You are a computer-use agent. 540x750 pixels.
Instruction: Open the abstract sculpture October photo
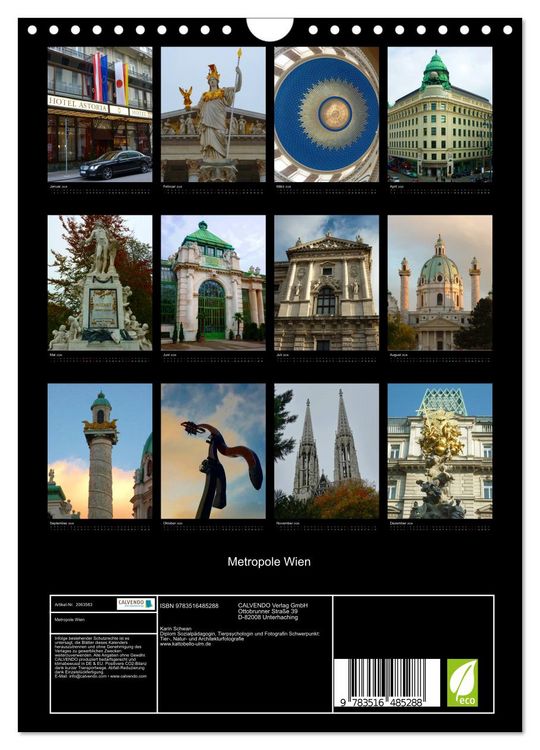[x=213, y=451]
